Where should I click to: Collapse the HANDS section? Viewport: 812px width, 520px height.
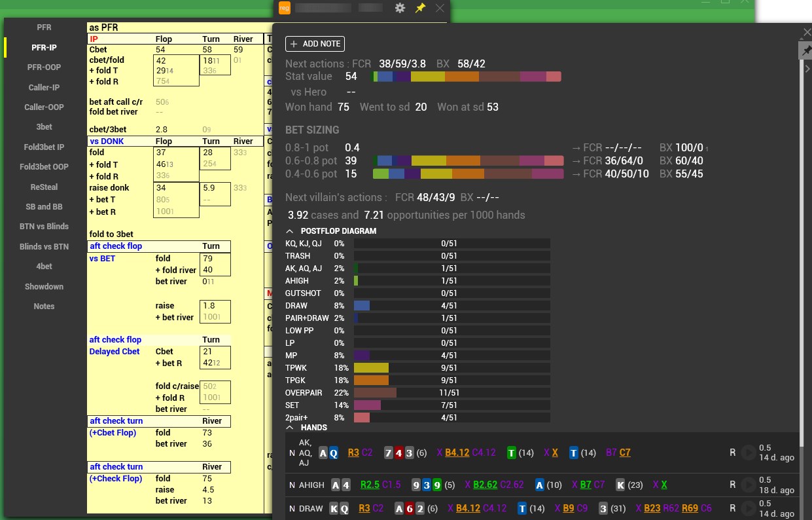point(289,428)
